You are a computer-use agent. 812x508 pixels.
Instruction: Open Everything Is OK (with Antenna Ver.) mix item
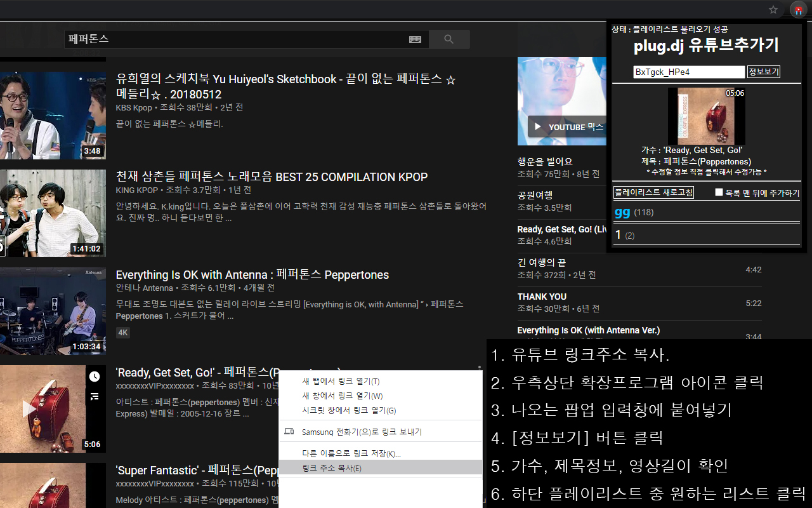click(x=589, y=330)
